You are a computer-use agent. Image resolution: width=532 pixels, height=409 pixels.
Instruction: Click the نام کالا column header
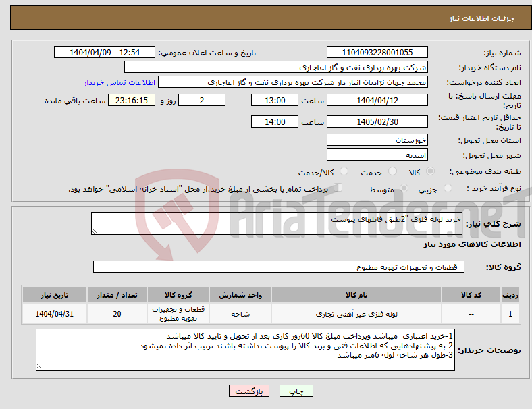click(356, 295)
